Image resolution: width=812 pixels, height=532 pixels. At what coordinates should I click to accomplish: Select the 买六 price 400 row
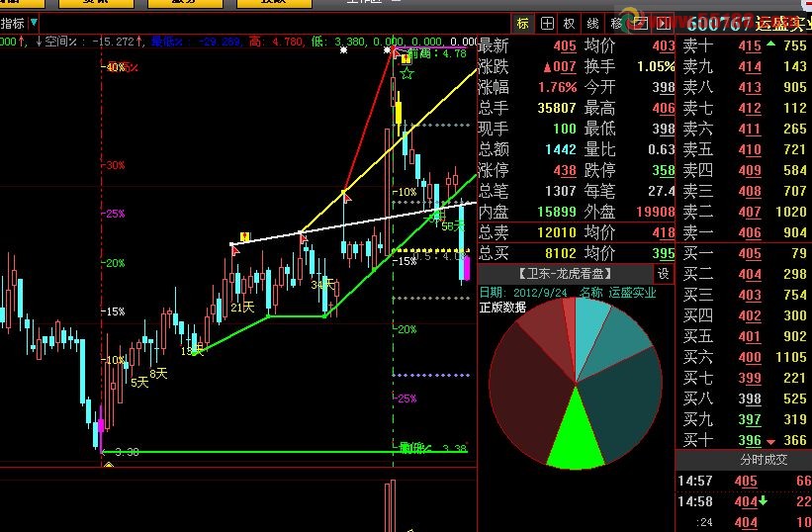click(744, 357)
